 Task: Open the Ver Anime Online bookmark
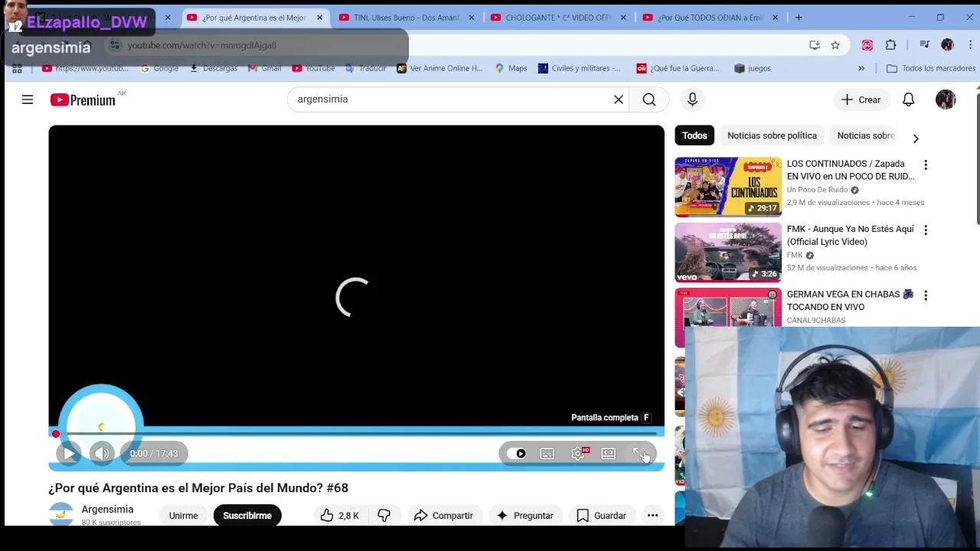[x=439, y=68]
